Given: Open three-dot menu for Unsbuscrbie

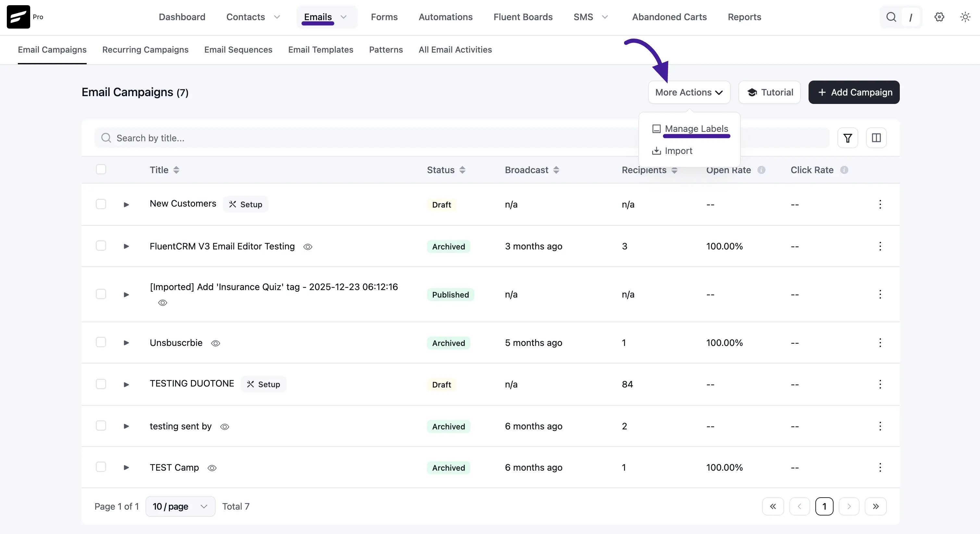Looking at the screenshot, I should tap(880, 343).
